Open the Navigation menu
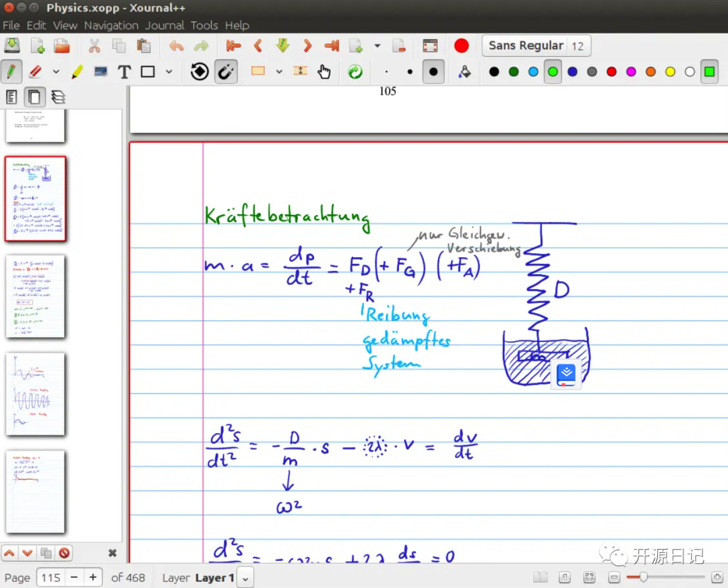 [x=111, y=26]
